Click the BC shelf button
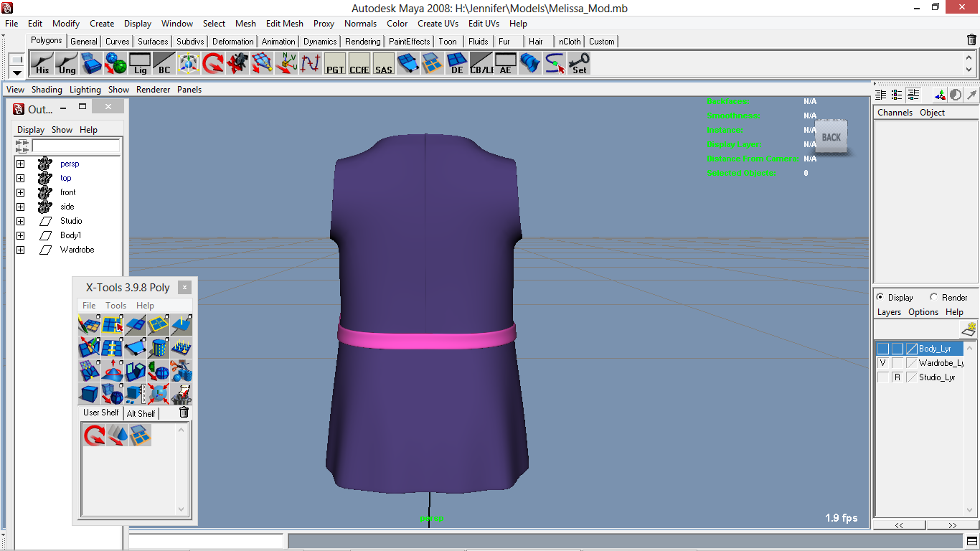 pos(164,64)
